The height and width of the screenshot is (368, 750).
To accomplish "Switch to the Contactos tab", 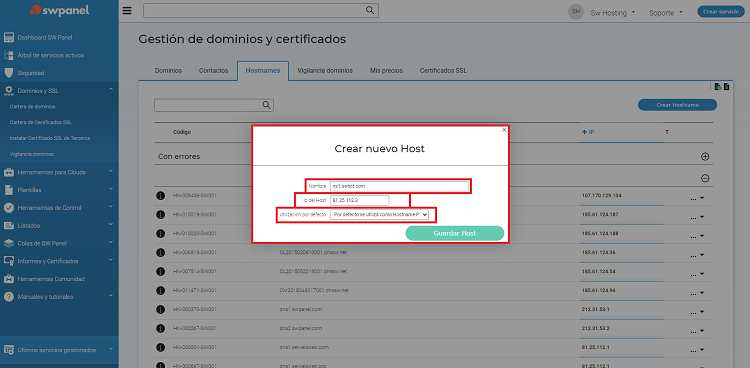I will tap(213, 70).
